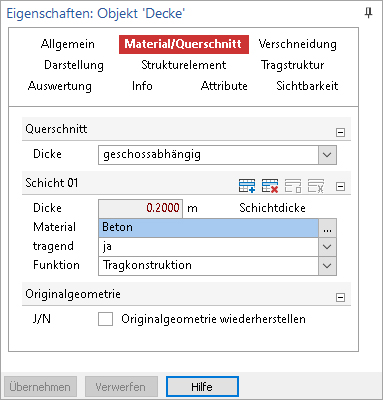The image size is (383, 400).
Task: Open the Sichtbarkeit tab
Action: (x=307, y=86)
